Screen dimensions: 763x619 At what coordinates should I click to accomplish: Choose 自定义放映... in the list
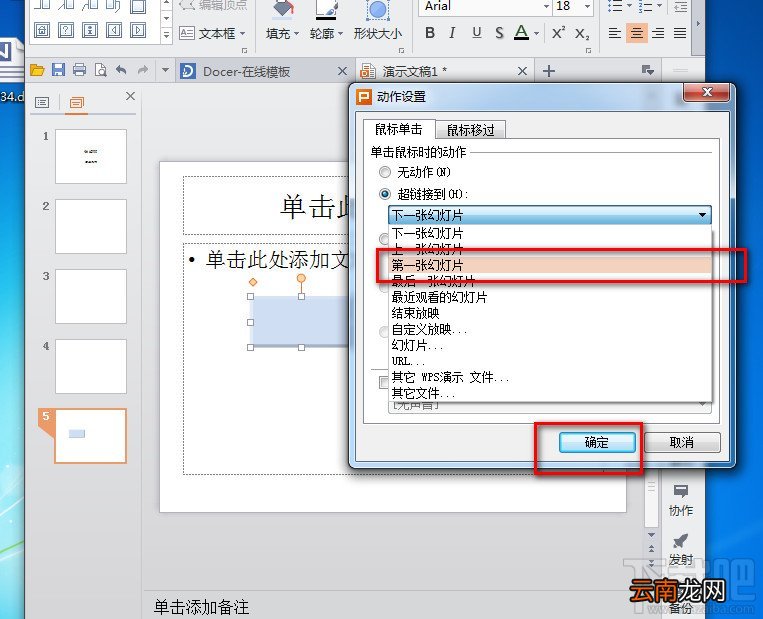[x=550, y=329]
